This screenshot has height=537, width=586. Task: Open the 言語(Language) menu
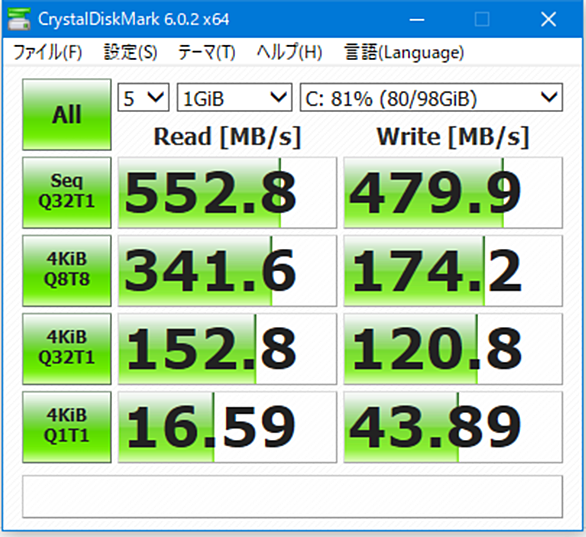(x=404, y=52)
